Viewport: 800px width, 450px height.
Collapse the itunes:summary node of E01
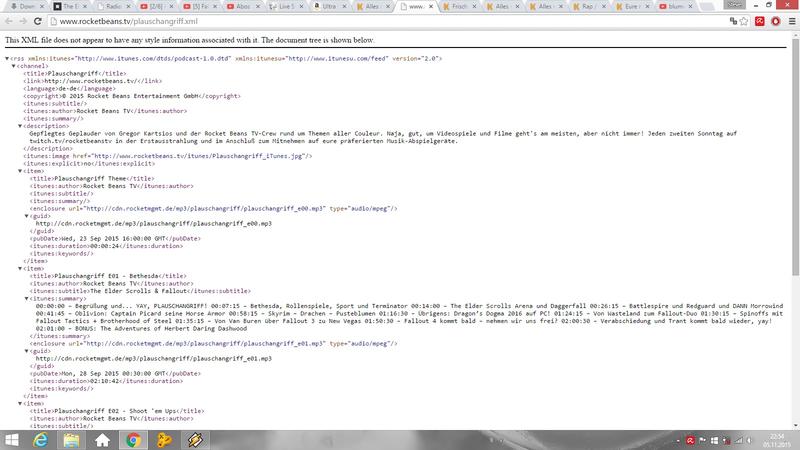(x=27, y=298)
